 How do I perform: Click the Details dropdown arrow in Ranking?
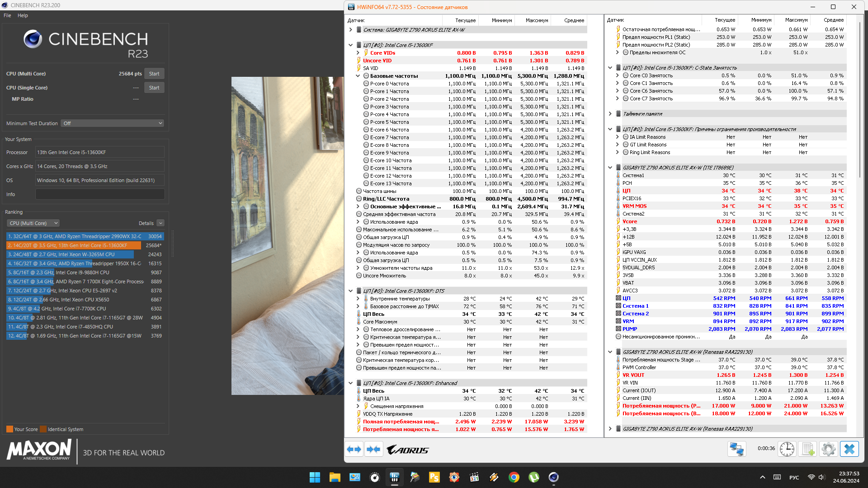click(160, 223)
